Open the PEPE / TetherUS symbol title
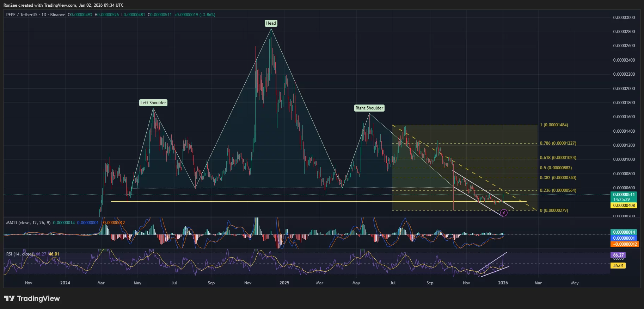644x309 pixels. pyautogui.click(x=21, y=15)
